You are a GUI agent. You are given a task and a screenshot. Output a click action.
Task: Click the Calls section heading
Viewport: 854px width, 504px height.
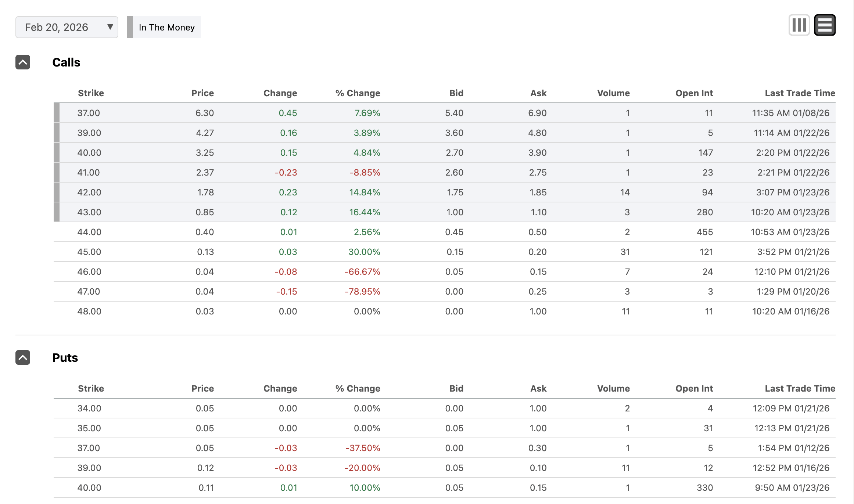click(x=66, y=62)
